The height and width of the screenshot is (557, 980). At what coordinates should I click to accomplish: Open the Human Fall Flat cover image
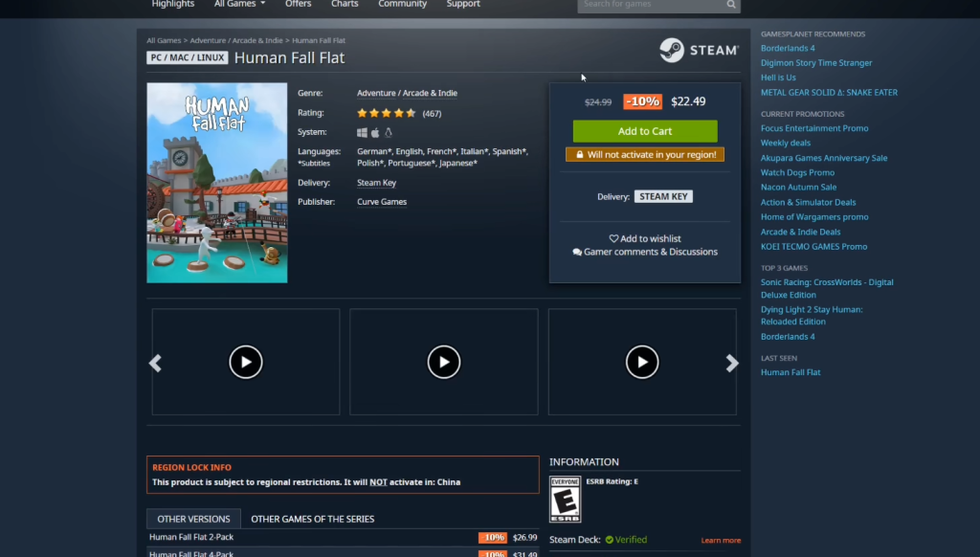click(x=217, y=183)
